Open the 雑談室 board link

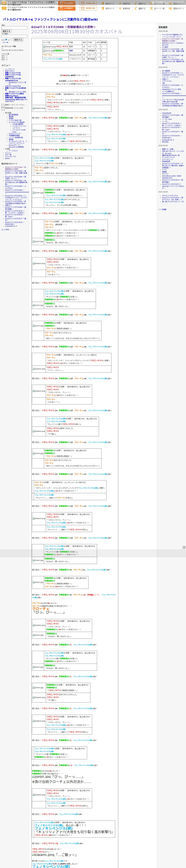(x=11, y=117)
